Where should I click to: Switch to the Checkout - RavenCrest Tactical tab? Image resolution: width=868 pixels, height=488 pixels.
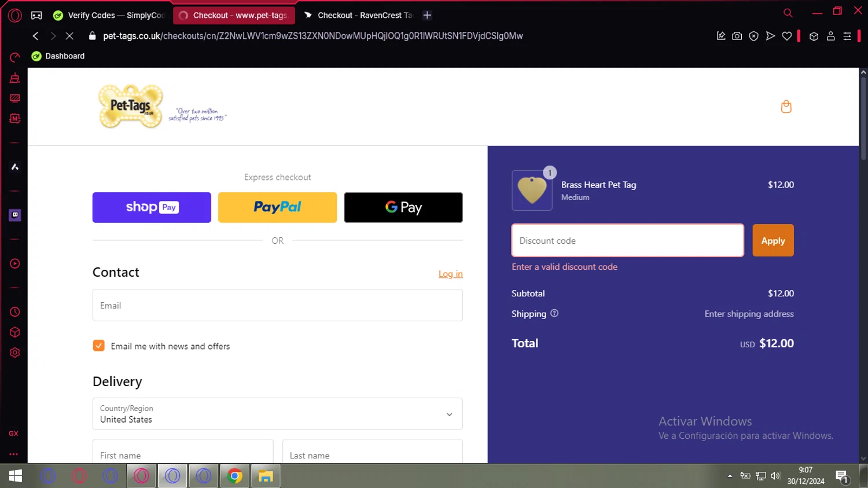click(359, 16)
